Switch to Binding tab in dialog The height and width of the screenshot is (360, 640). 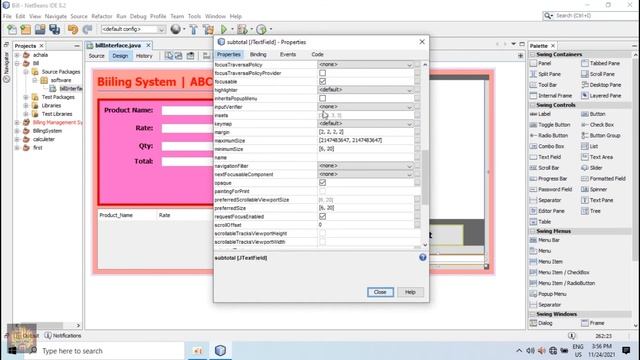(x=258, y=54)
